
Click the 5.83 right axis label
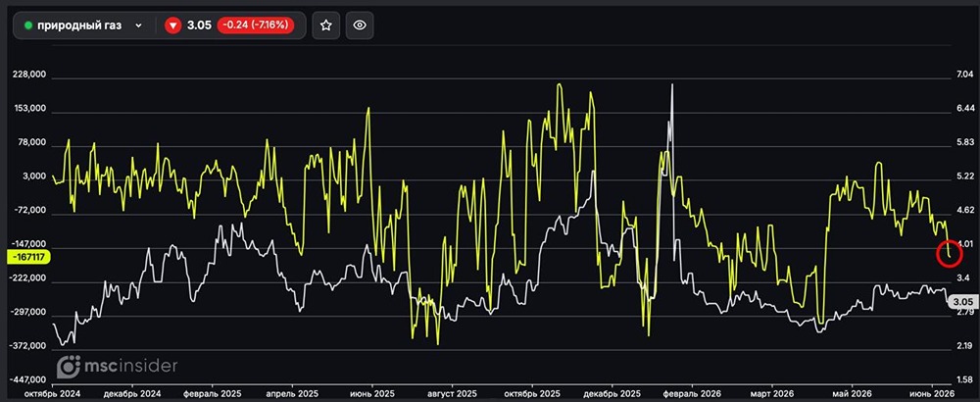(963, 142)
